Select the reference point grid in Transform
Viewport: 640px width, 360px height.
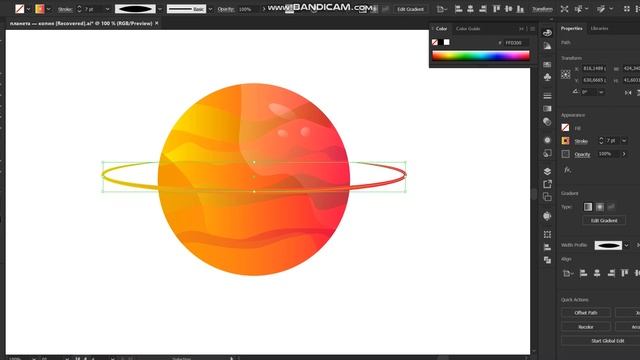pyautogui.click(x=566, y=74)
